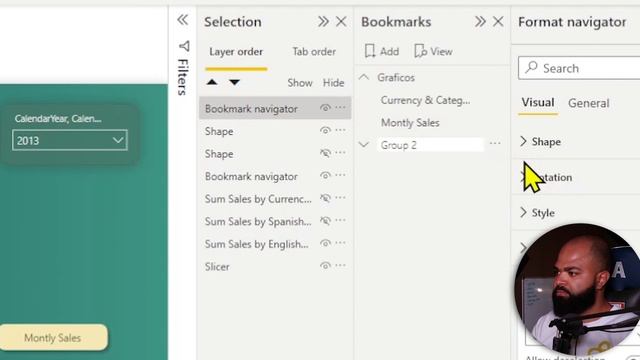The width and height of the screenshot is (640, 360).
Task: Switch to the Layer order tab
Action: pyautogui.click(x=236, y=52)
